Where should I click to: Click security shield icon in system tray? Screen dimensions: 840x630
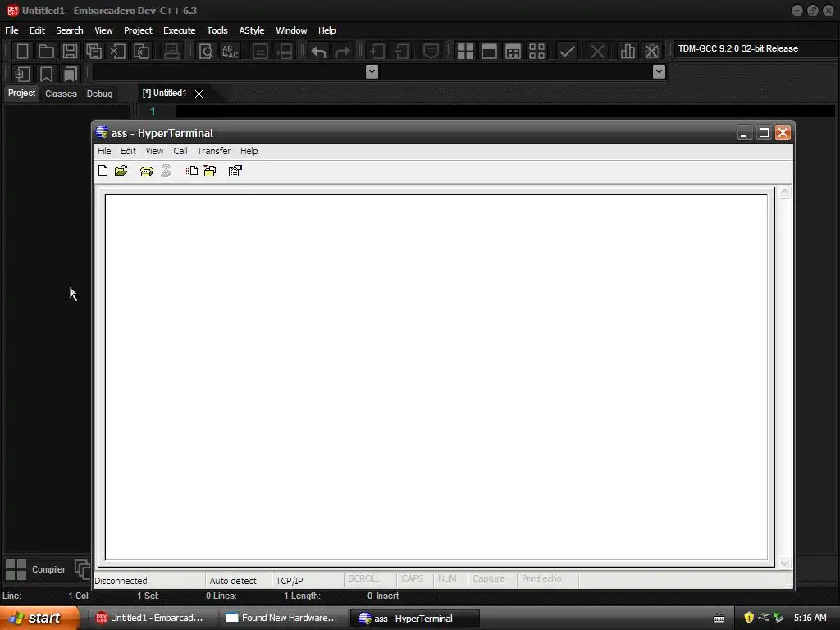point(749,618)
